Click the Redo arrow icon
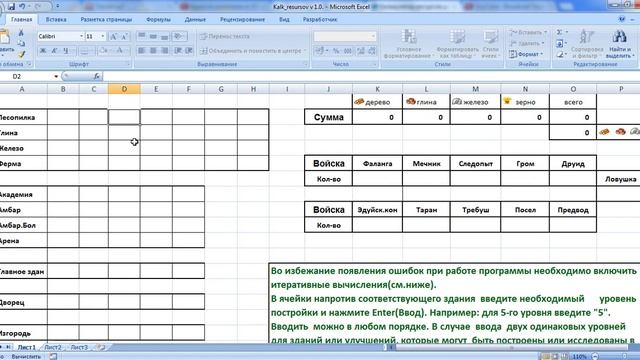The width and height of the screenshot is (640, 360). point(38,7)
